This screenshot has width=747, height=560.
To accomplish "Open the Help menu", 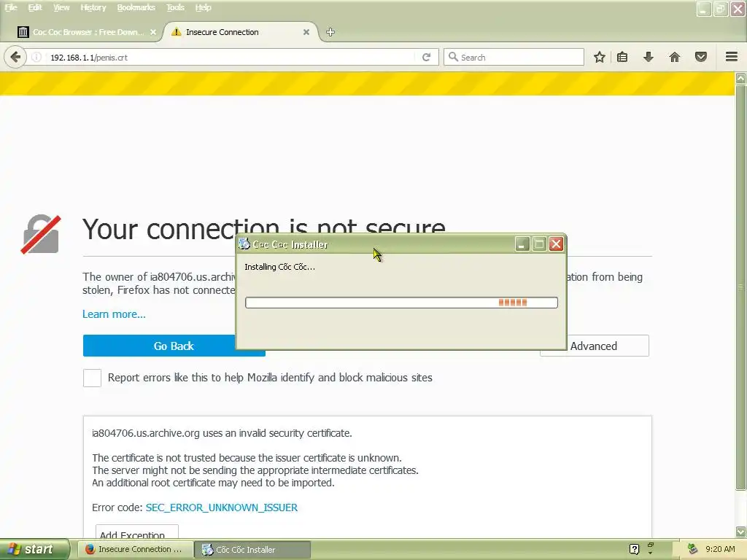I will 203,7.
